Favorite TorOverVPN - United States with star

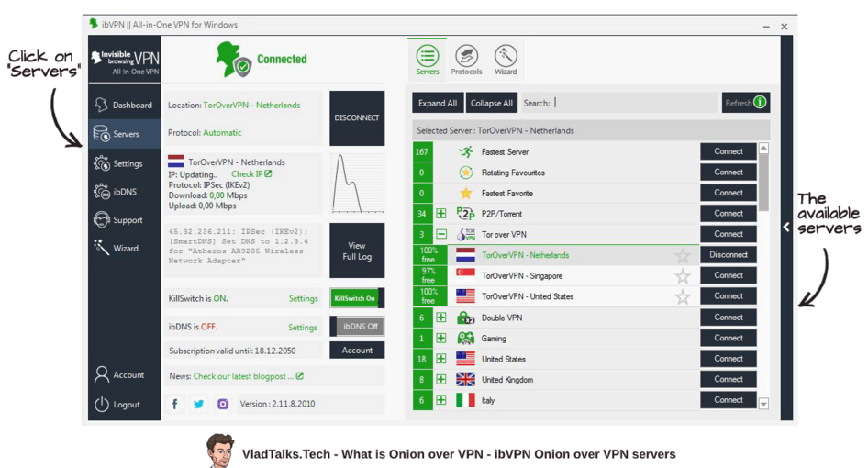[x=683, y=297]
